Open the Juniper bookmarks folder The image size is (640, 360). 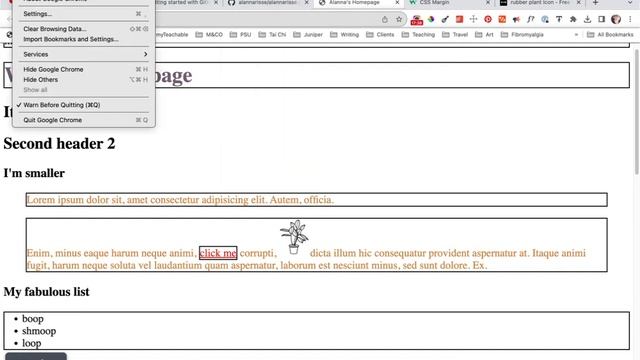pyautogui.click(x=308, y=35)
